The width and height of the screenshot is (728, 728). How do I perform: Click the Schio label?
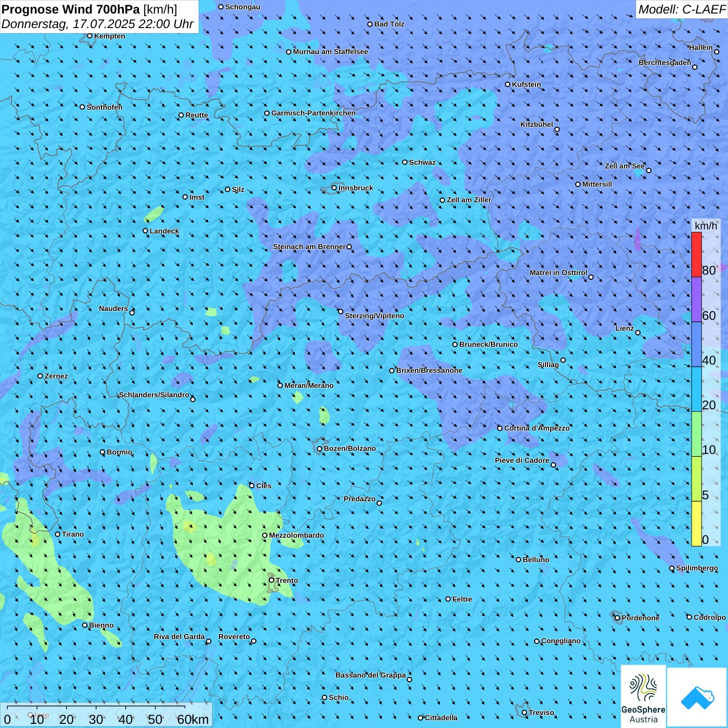(339, 697)
